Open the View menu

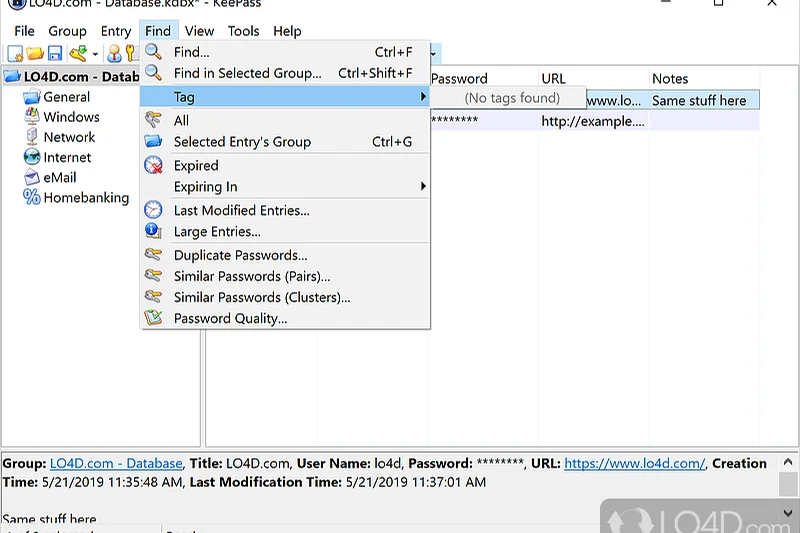[199, 31]
